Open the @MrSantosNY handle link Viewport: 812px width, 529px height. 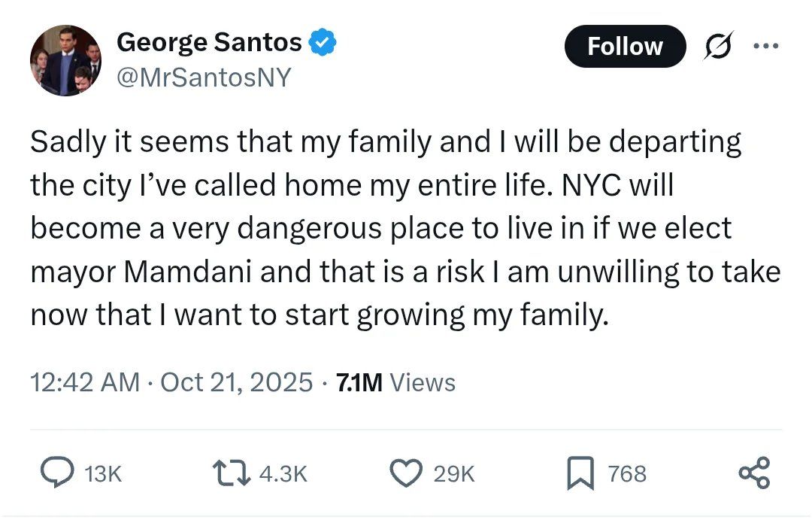(203, 77)
